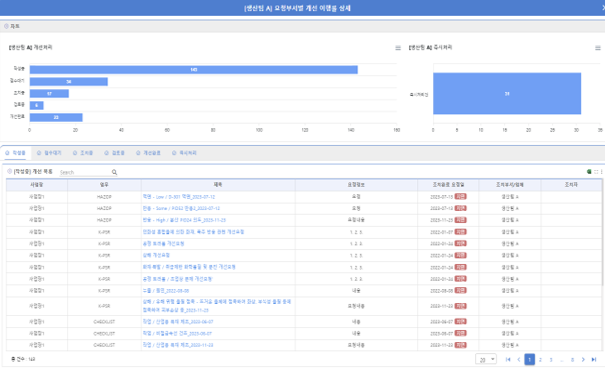Sort by the 요청정보 column header
This screenshot has width=605, height=370.
tap(356, 185)
